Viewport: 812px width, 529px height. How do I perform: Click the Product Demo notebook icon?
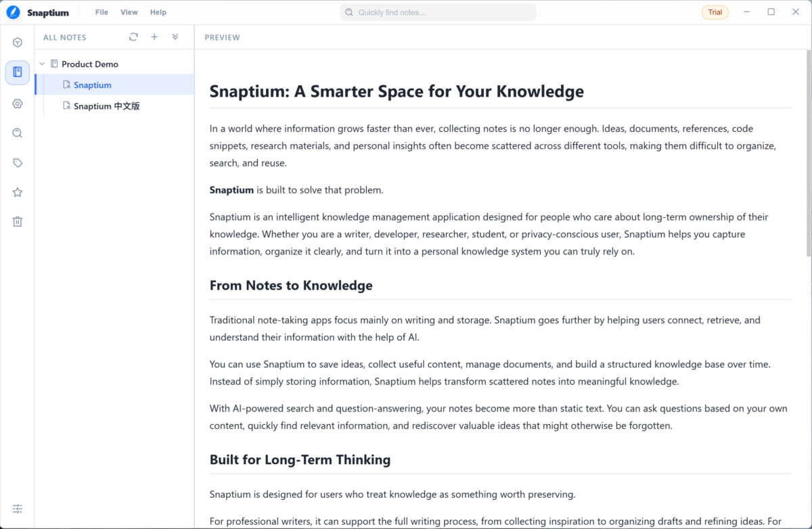click(54, 64)
